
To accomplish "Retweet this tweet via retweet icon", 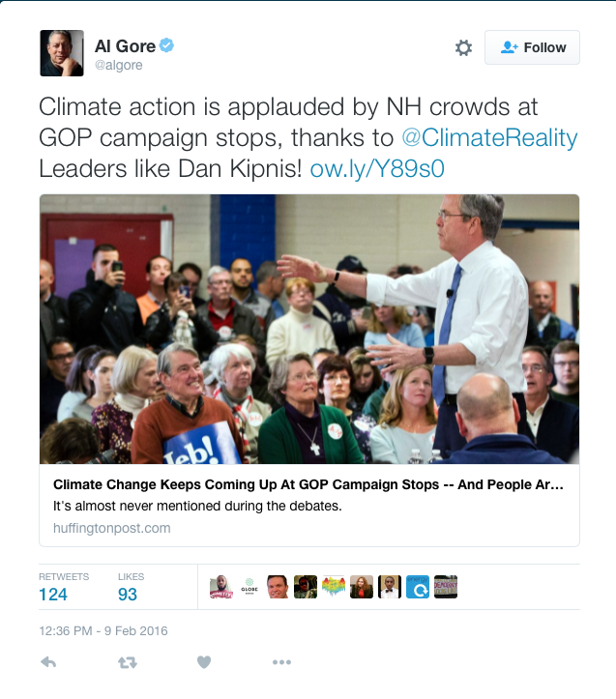I will pos(128,663).
